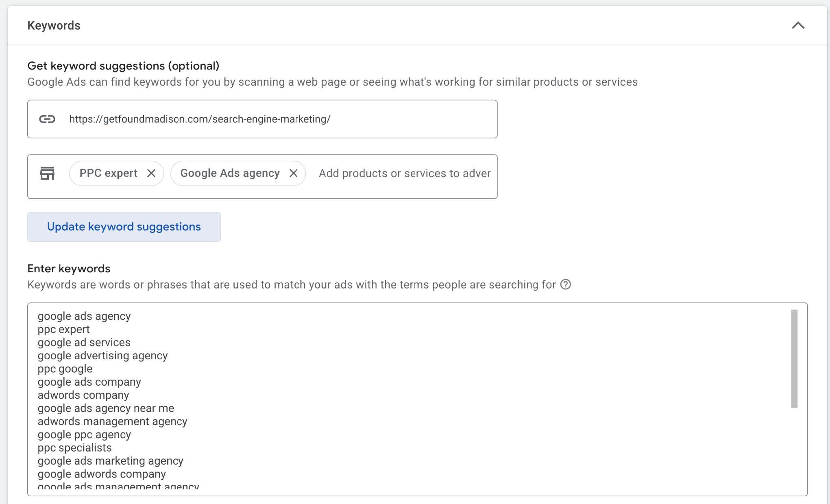The width and height of the screenshot is (830, 504).
Task: Remove the PPC expert chip
Action: point(151,174)
